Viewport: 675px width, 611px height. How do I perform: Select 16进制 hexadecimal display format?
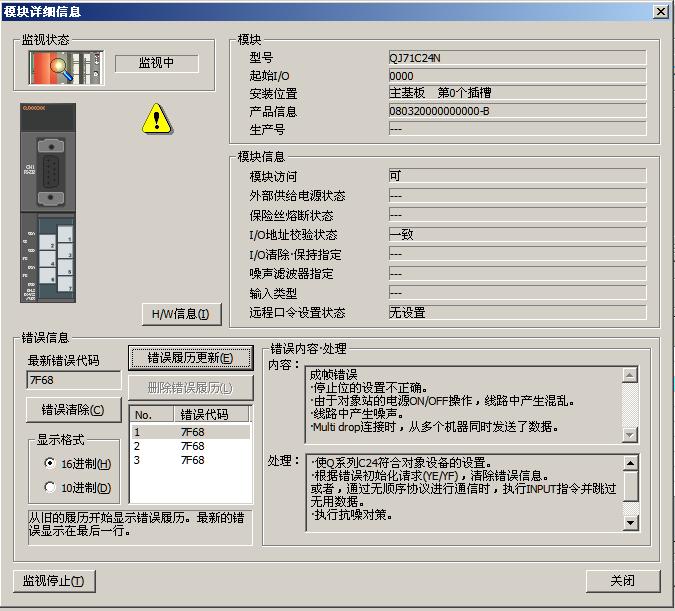pyautogui.click(x=50, y=464)
